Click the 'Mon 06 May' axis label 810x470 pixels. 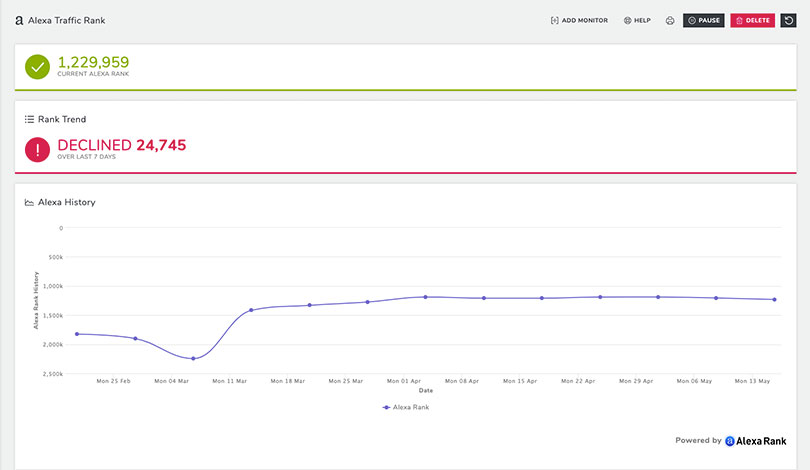click(694, 381)
